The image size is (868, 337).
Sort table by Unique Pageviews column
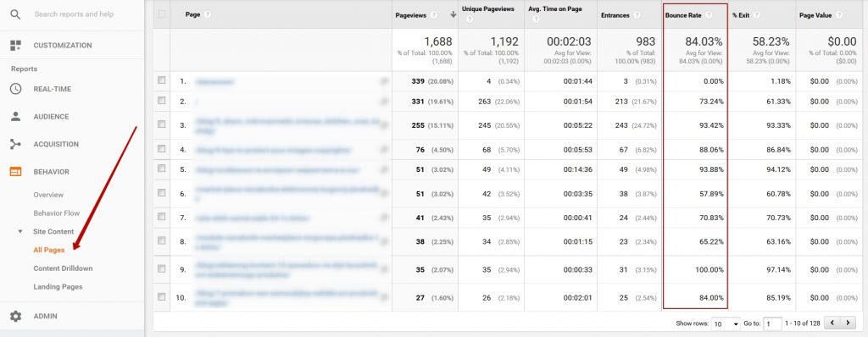pos(487,9)
